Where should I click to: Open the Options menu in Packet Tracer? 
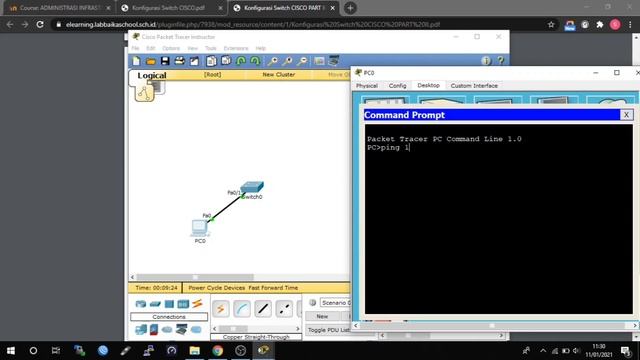[171, 48]
